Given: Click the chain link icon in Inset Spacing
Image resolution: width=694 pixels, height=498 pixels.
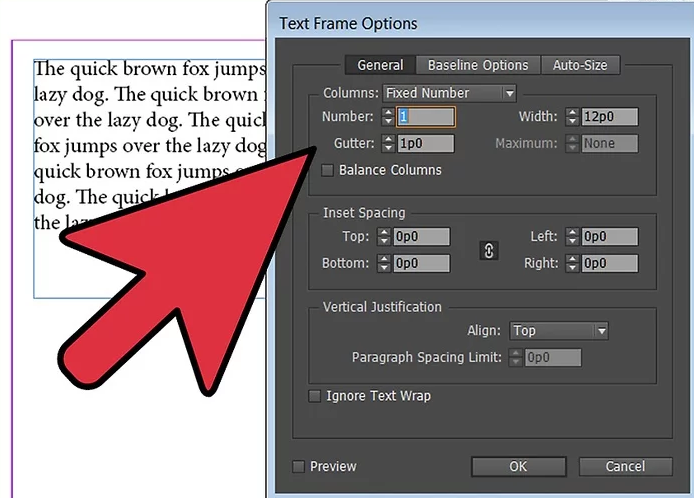Looking at the screenshot, I should [x=490, y=250].
